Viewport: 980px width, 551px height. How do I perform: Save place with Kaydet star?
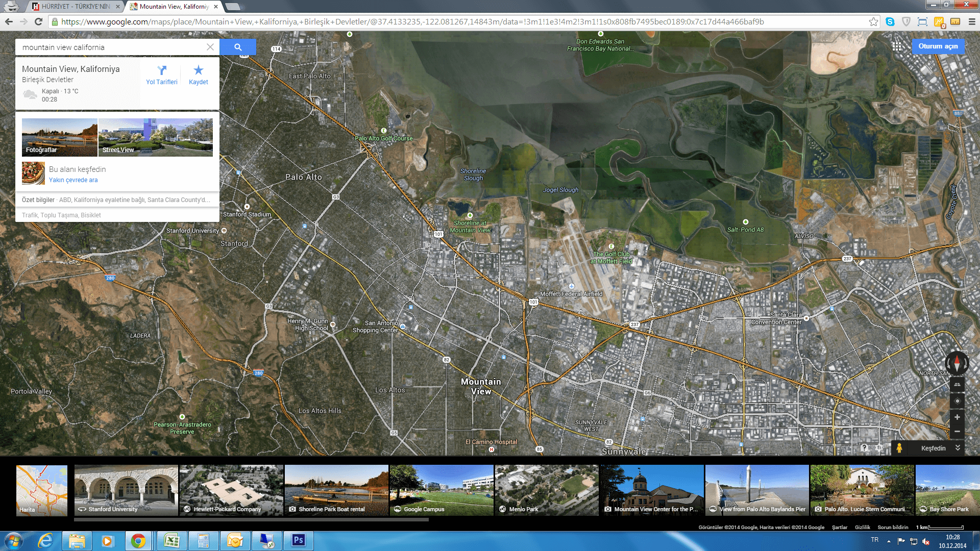(x=199, y=75)
